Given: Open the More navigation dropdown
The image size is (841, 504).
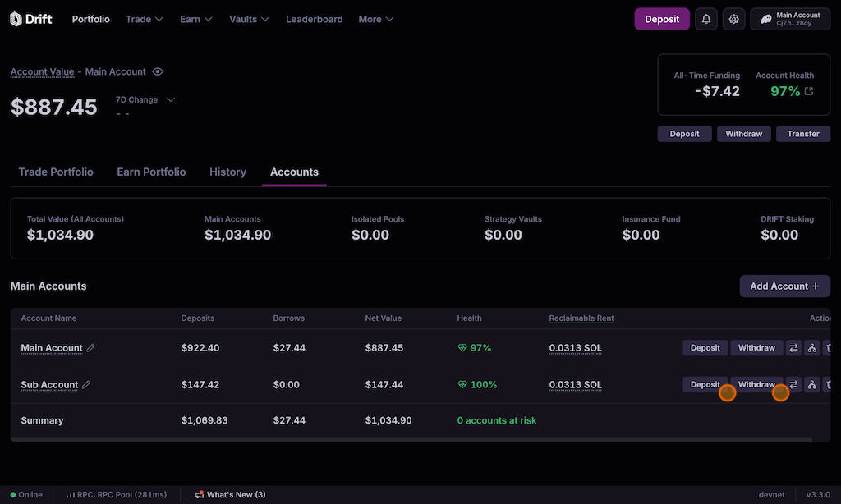Looking at the screenshot, I should (375, 19).
